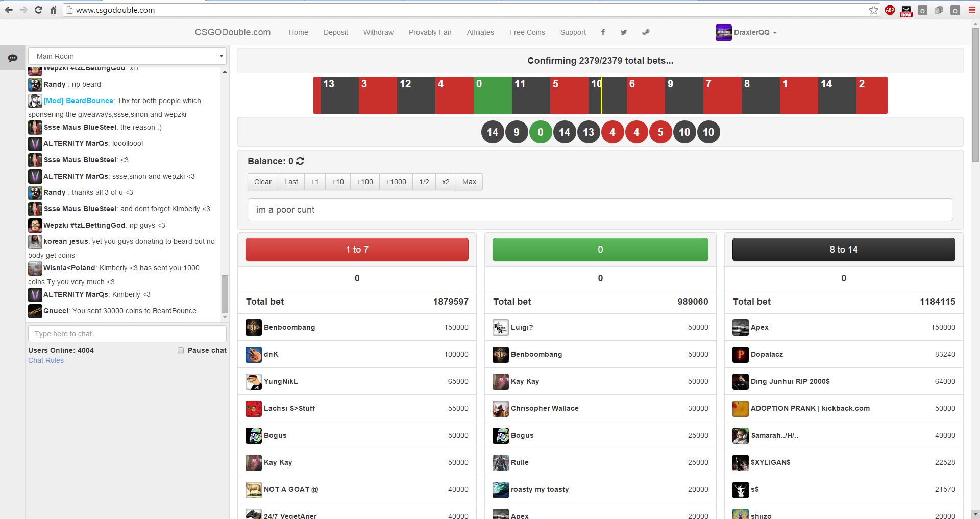980x519 pixels.
Task: Open the Steam group link icon
Action: [646, 32]
